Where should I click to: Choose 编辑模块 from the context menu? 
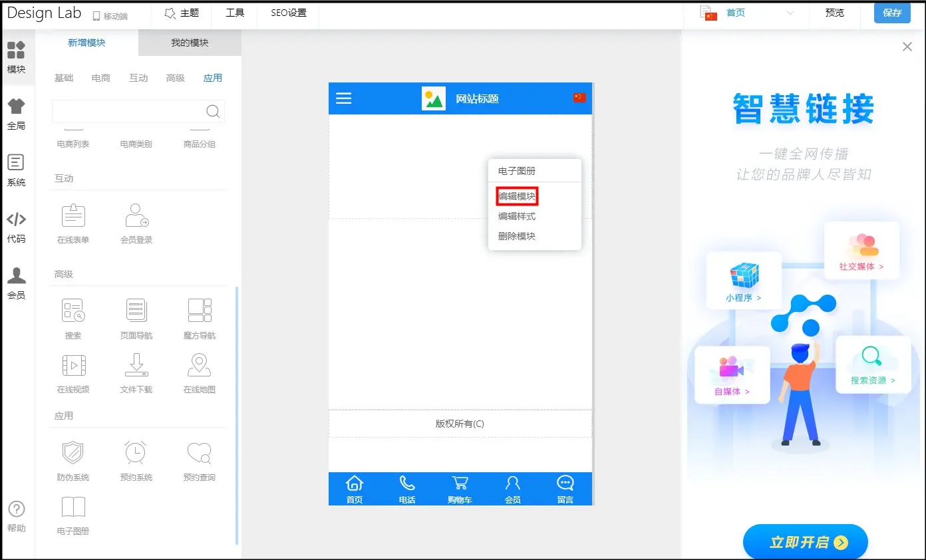pyautogui.click(x=517, y=196)
